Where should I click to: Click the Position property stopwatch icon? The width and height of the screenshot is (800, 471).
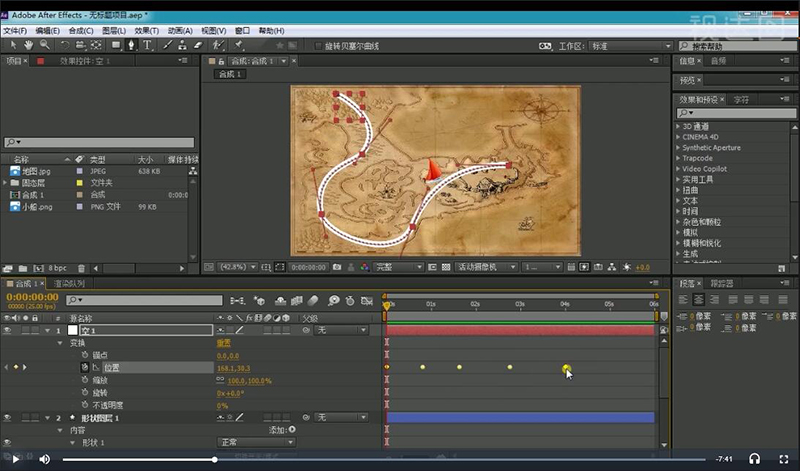point(85,368)
